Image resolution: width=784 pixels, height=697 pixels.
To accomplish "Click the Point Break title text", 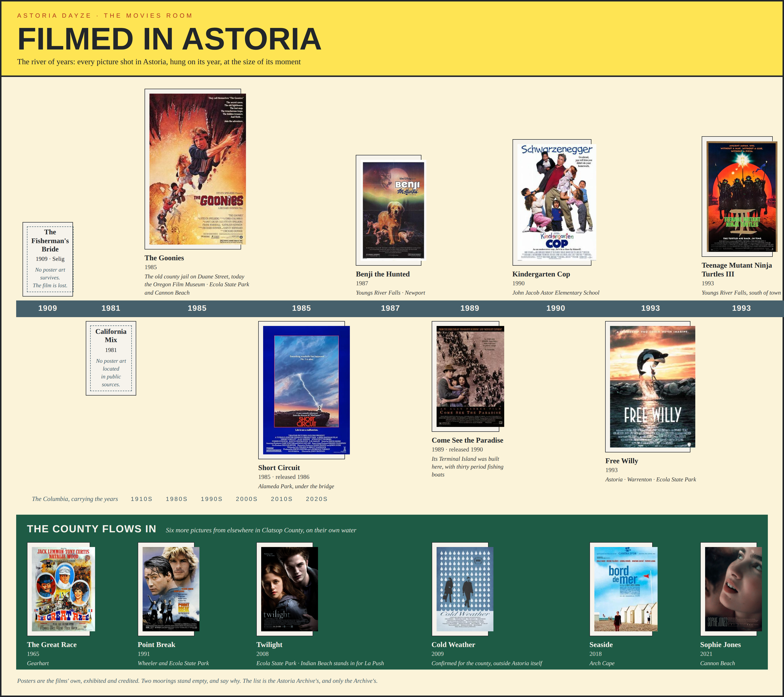I will pos(157,645).
